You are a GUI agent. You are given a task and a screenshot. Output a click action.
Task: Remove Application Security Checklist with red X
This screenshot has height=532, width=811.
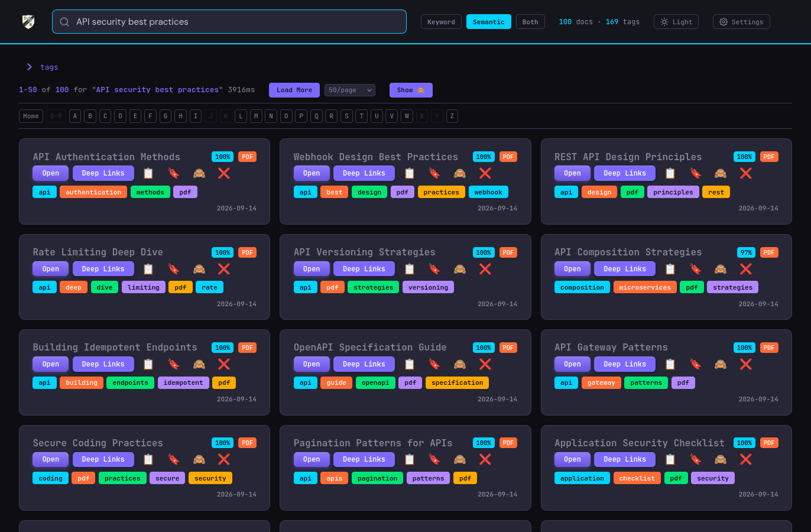click(746, 459)
